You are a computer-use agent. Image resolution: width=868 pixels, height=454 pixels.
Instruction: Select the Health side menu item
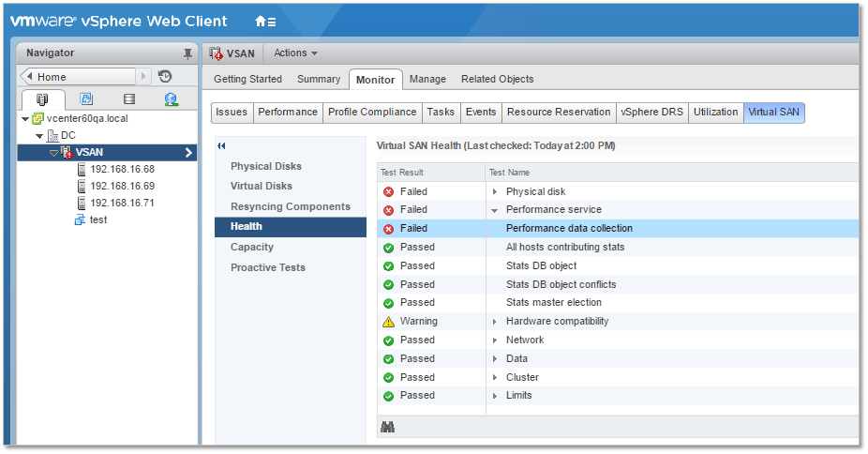(291, 227)
